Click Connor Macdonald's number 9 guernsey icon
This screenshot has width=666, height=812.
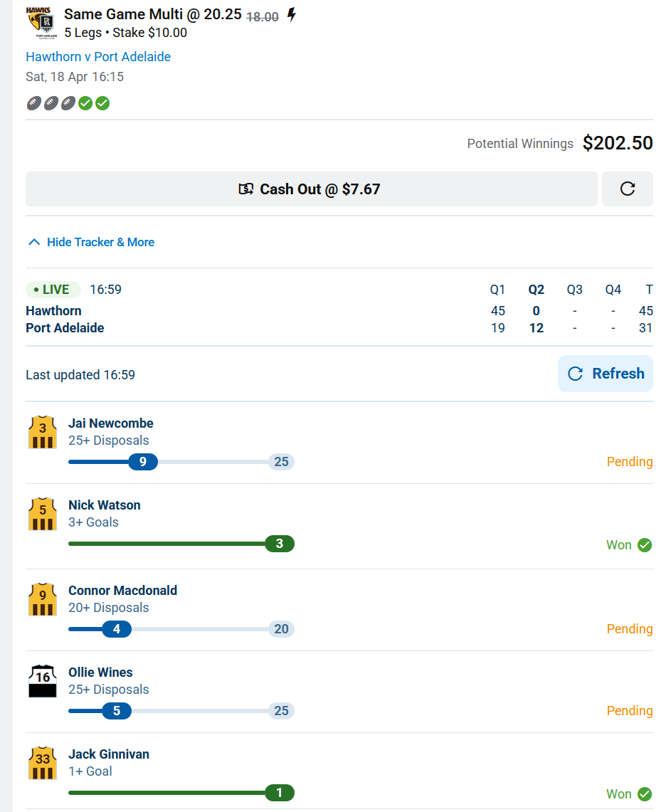point(43,599)
